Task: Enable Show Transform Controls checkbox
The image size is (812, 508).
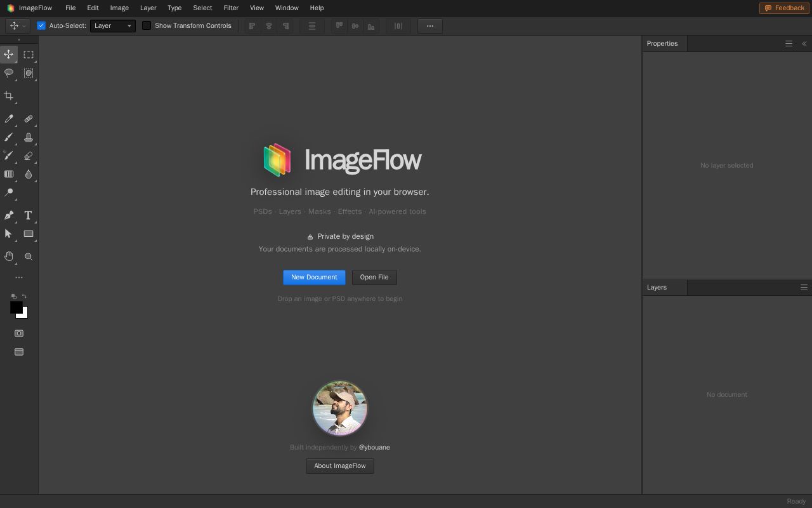Action: pyautogui.click(x=147, y=26)
